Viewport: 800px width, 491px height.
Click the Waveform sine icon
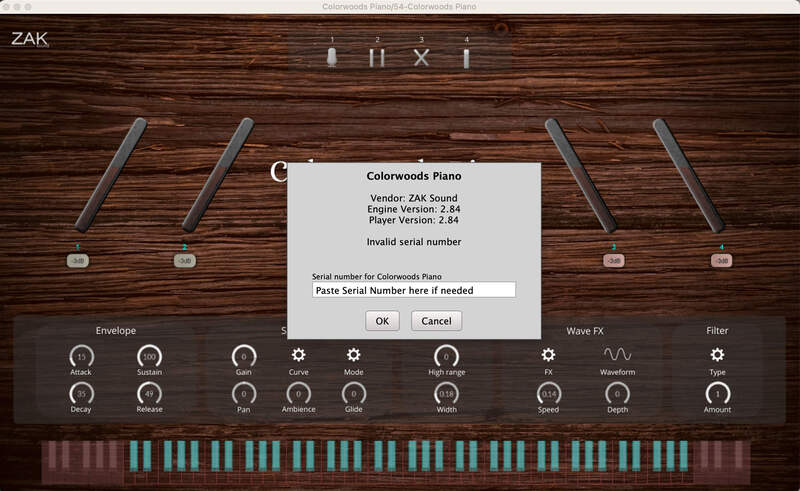(617, 354)
